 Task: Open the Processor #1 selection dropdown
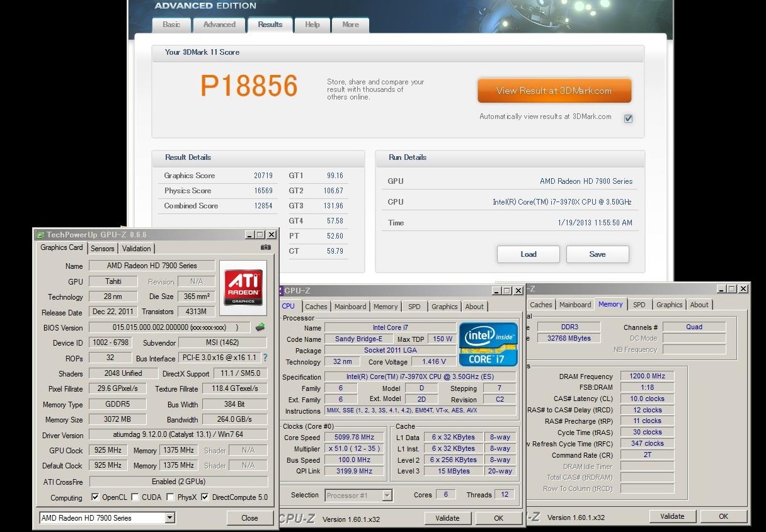(358, 495)
